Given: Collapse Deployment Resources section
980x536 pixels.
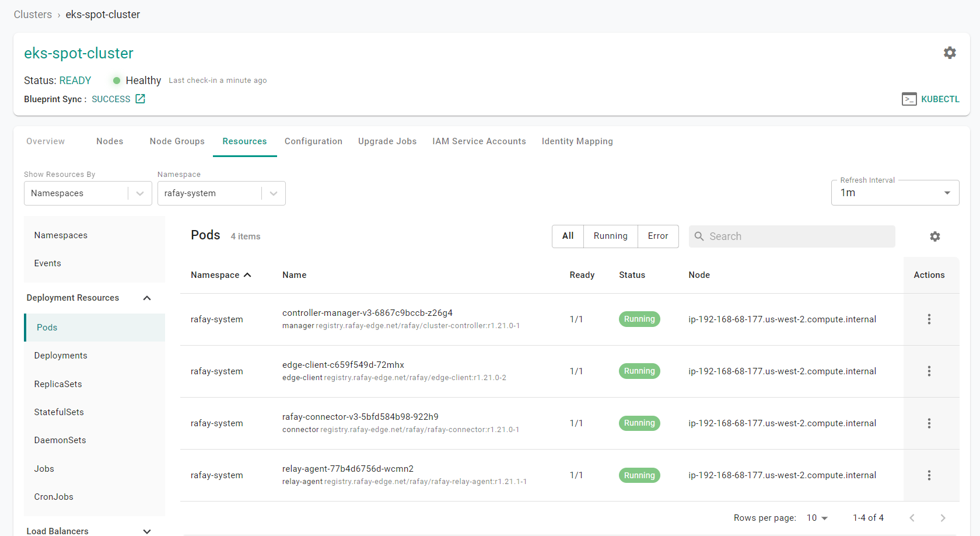Looking at the screenshot, I should (x=147, y=298).
